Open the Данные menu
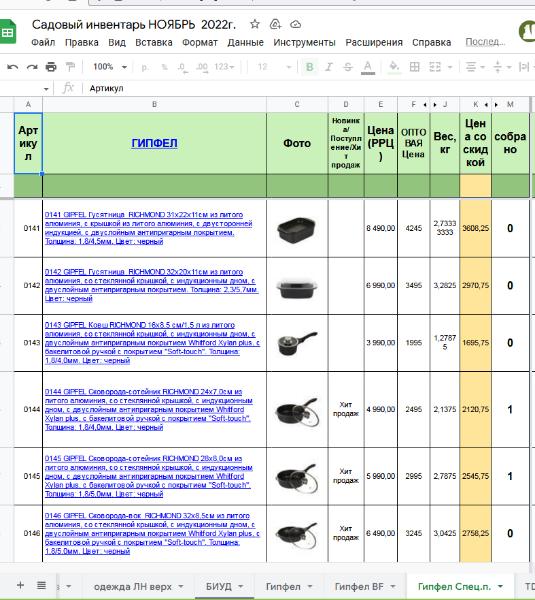Viewport: 535px width, 600px height. (x=245, y=42)
